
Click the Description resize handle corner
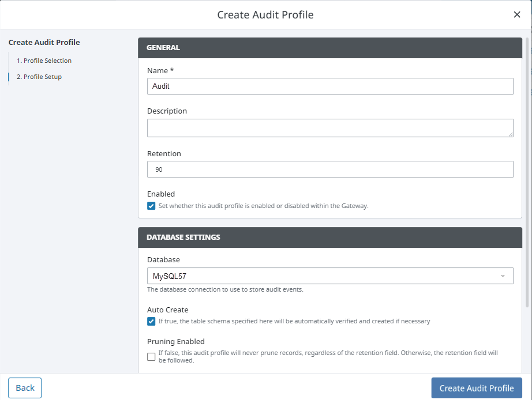coord(511,134)
